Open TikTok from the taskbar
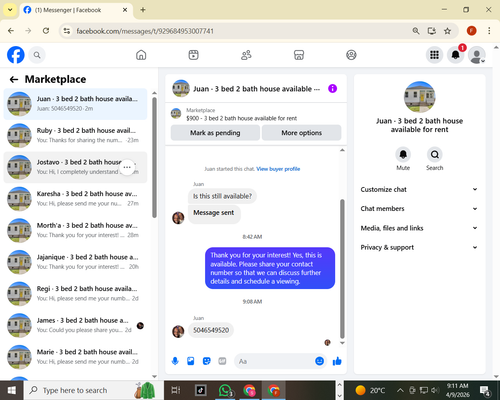 (x=201, y=390)
